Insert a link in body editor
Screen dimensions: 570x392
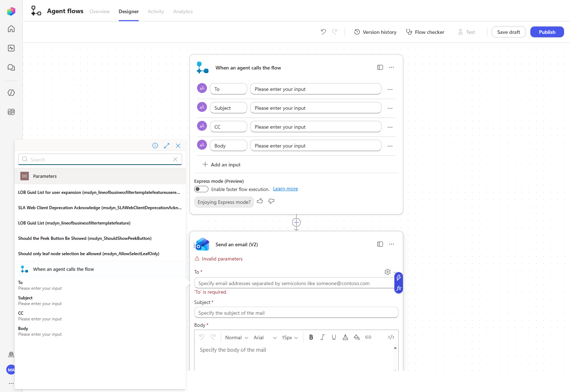(x=368, y=337)
